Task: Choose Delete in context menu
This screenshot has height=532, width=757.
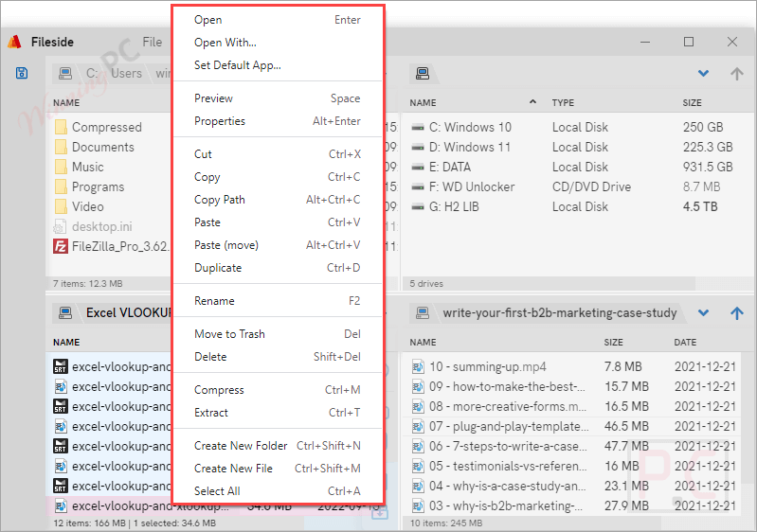Action: (x=278, y=357)
